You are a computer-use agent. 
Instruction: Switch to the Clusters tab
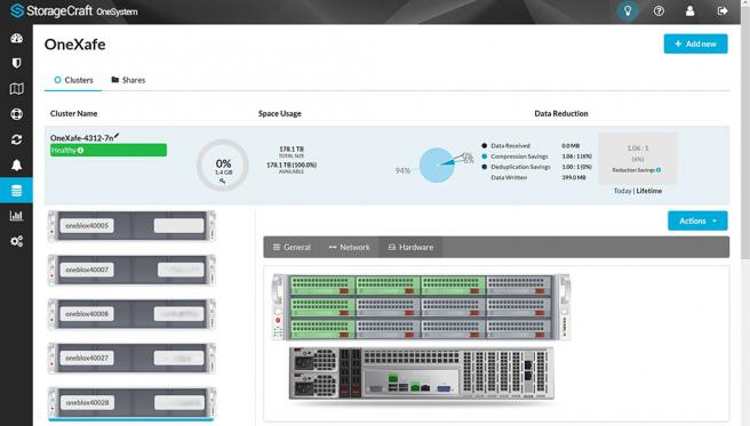tap(73, 80)
